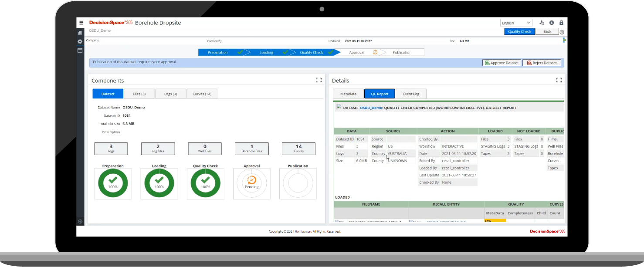The image size is (644, 267).
Task: Open the OSDU_Demo link in report
Action: click(x=370, y=107)
